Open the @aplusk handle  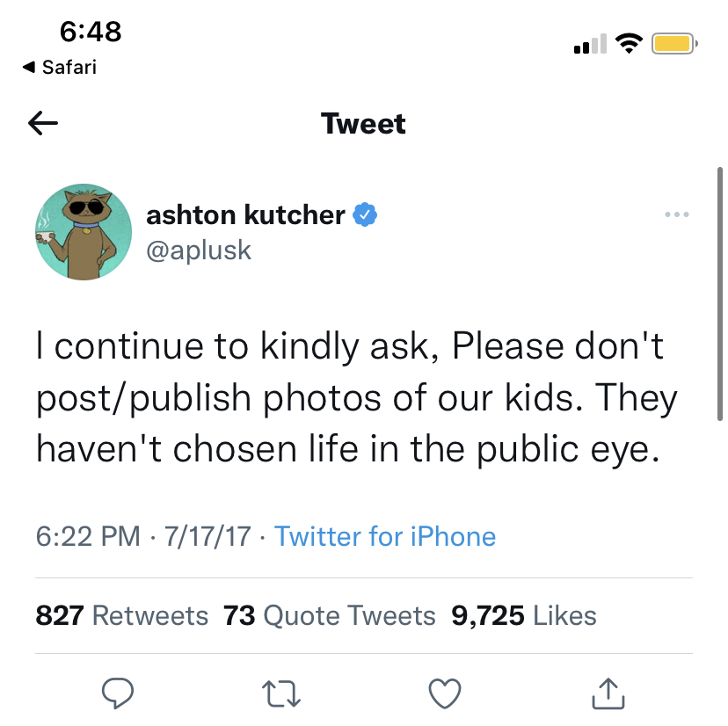point(199,250)
